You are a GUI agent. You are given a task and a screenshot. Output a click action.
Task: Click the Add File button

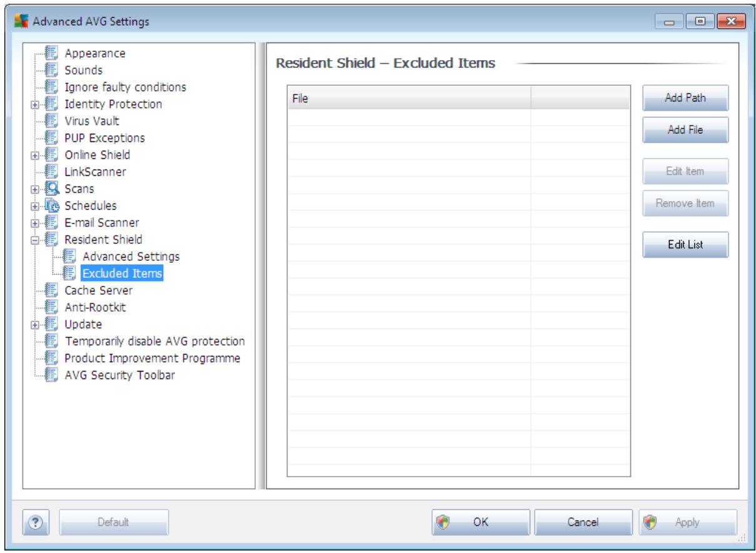685,130
